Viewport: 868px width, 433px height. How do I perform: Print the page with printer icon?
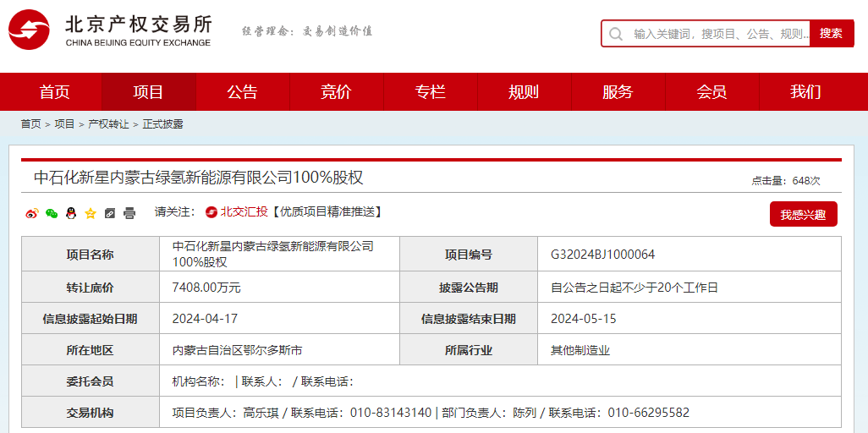129,213
